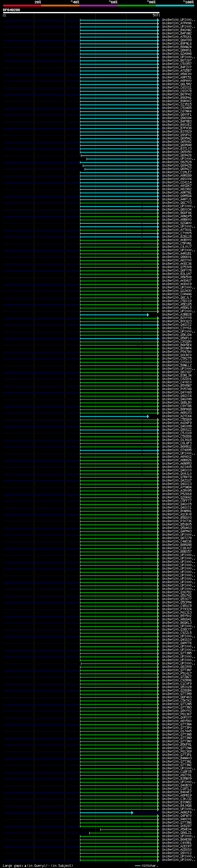Select UniRef100_Q9SPX2 hit
Viewport: 197px width, 868px height.
[x=177, y=135]
